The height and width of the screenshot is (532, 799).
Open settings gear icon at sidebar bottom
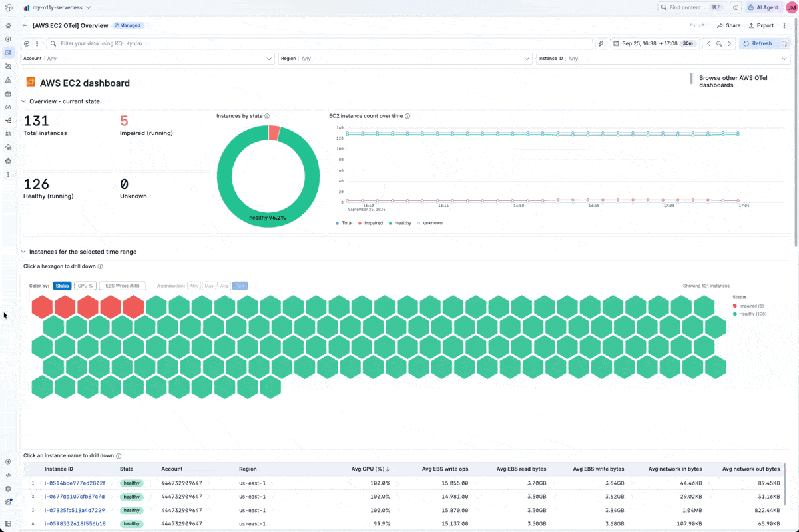[8, 502]
